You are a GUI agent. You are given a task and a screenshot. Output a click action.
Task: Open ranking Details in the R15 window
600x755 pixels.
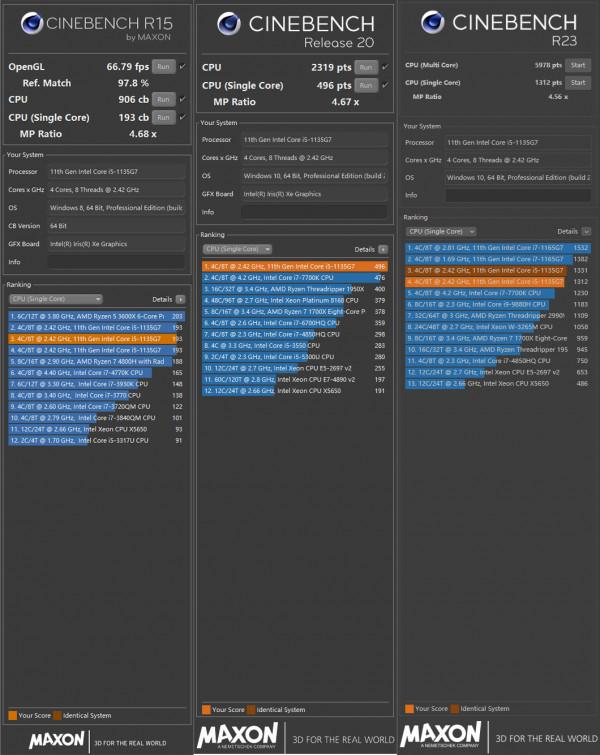coord(181,299)
